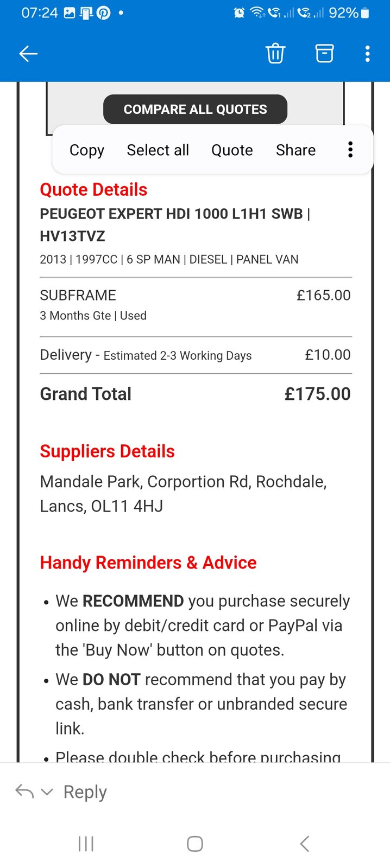
Task: Tap the HV13TVZ registration text
Action: (72, 236)
